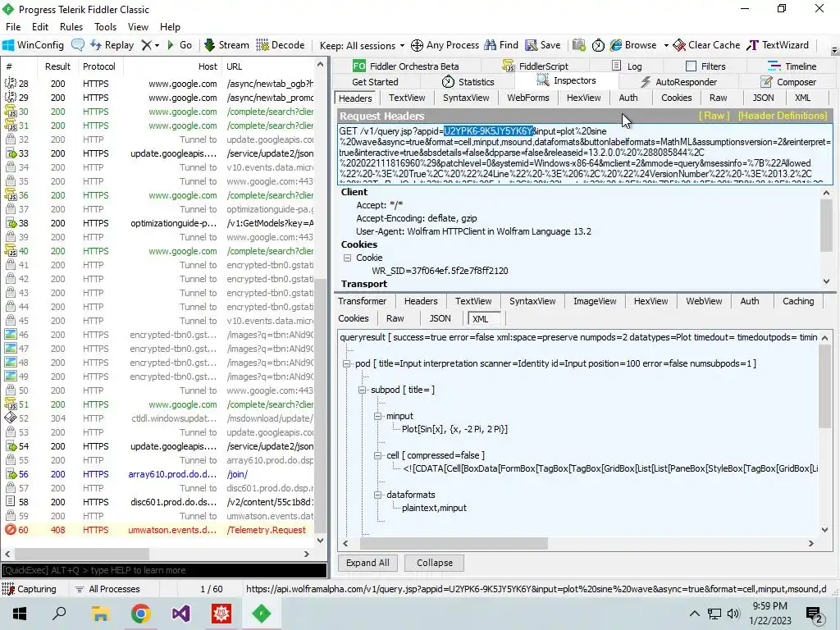
Task: Collapse the pod Input interpretation node
Action: (x=347, y=363)
